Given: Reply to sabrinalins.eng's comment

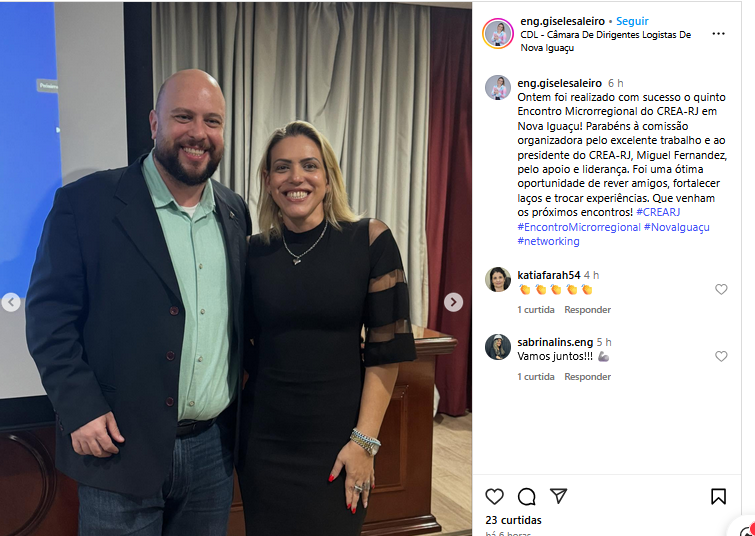Looking at the screenshot, I should tap(587, 377).
